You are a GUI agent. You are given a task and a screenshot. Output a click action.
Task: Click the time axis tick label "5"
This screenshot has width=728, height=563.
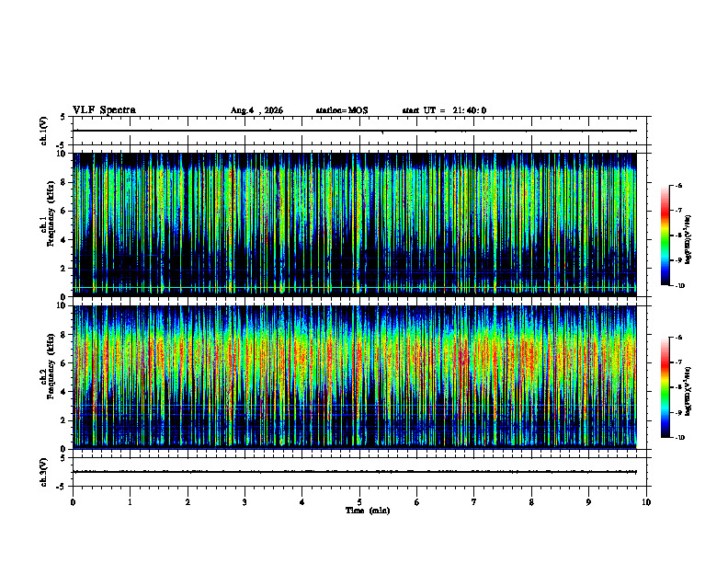point(359,502)
